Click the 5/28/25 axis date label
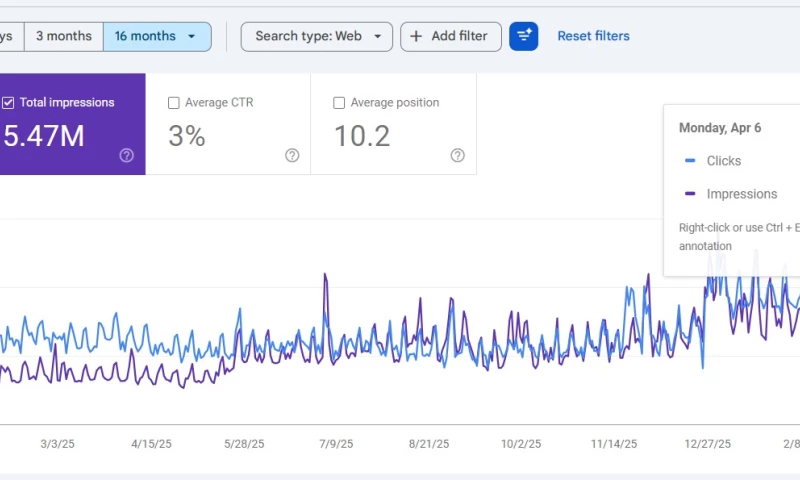Screen dimensions: 800x480 pos(244,444)
